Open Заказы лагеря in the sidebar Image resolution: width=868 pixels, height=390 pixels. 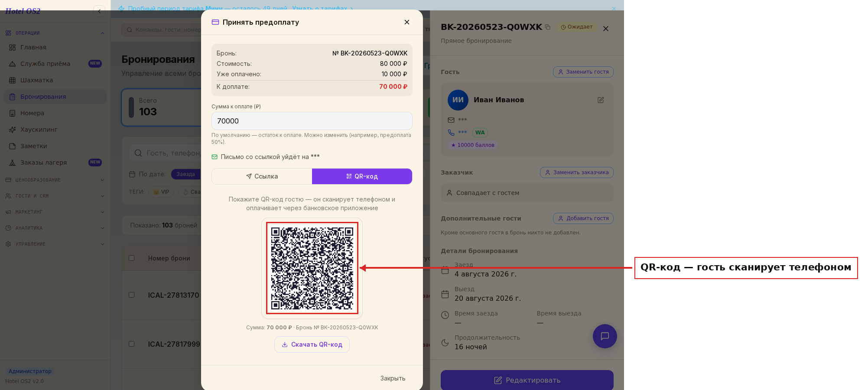pos(55,162)
